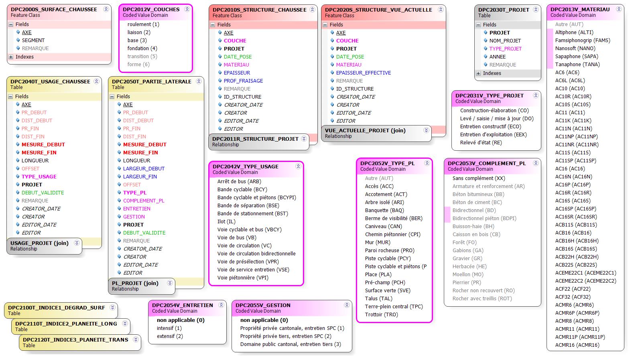Screen dimensions: 636x364
Task: Expand the DPC2100T_INDICE1_DEGRAD_SURF table
Action: [112, 307]
